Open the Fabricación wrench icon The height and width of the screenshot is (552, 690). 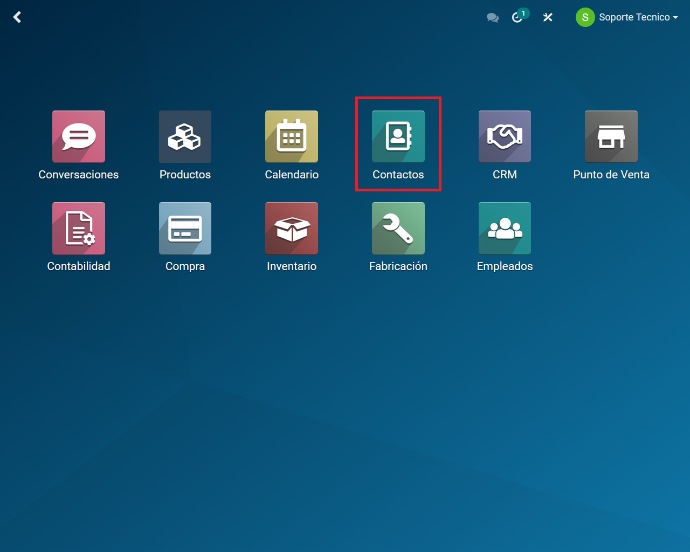tap(398, 228)
